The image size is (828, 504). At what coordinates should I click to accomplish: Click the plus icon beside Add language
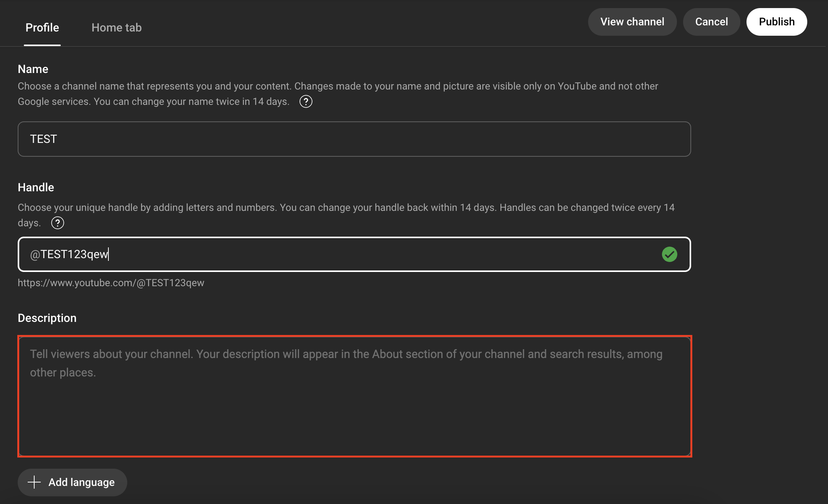pyautogui.click(x=34, y=482)
